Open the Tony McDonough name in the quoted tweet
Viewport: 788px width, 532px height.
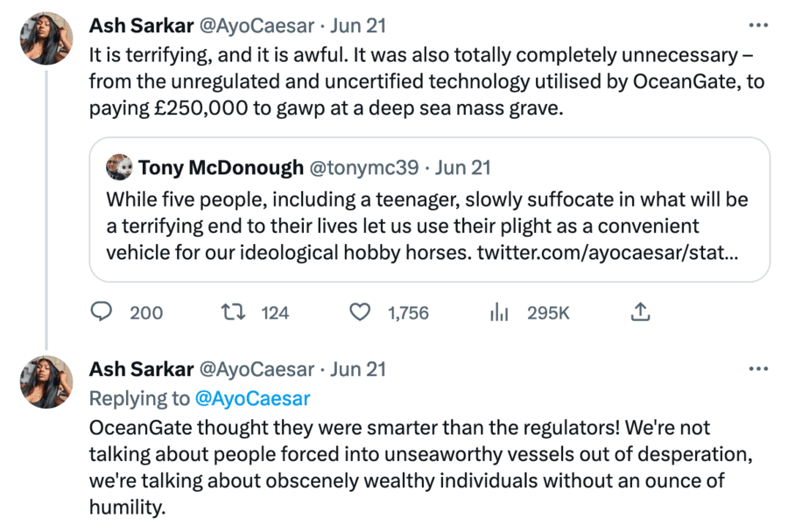[222, 167]
